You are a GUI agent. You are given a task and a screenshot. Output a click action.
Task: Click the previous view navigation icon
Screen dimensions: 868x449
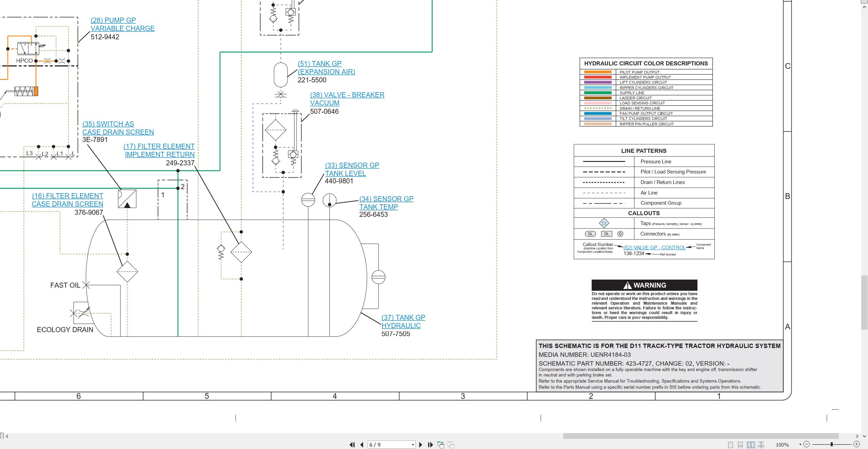click(x=441, y=445)
